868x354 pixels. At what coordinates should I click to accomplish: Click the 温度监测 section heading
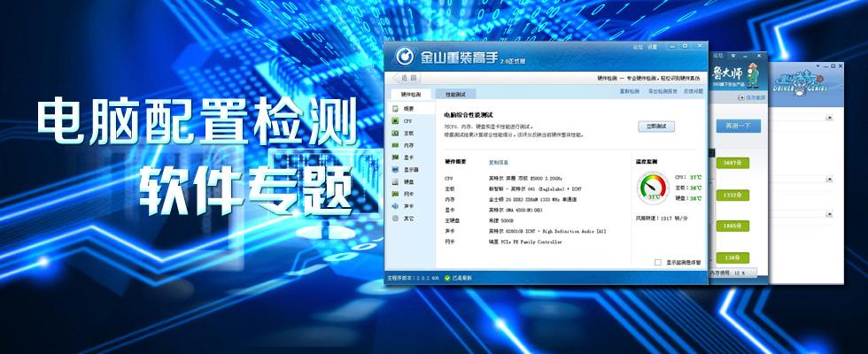point(647,162)
